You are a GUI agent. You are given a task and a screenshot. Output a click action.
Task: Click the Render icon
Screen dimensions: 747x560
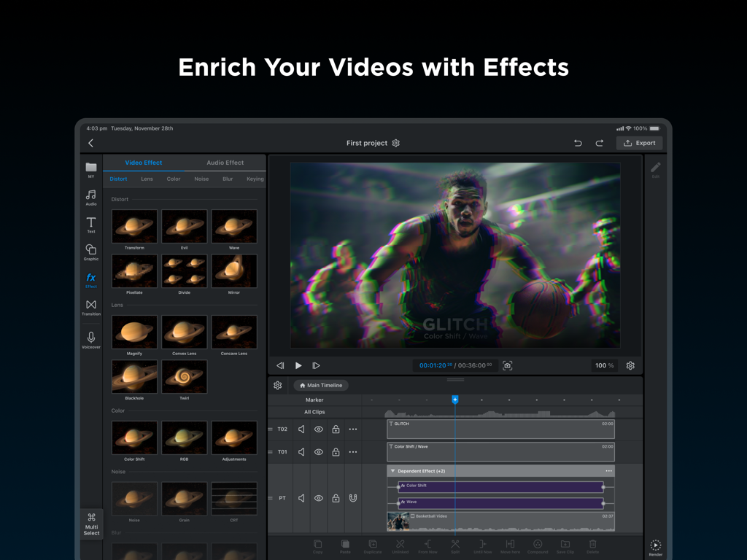(x=655, y=547)
